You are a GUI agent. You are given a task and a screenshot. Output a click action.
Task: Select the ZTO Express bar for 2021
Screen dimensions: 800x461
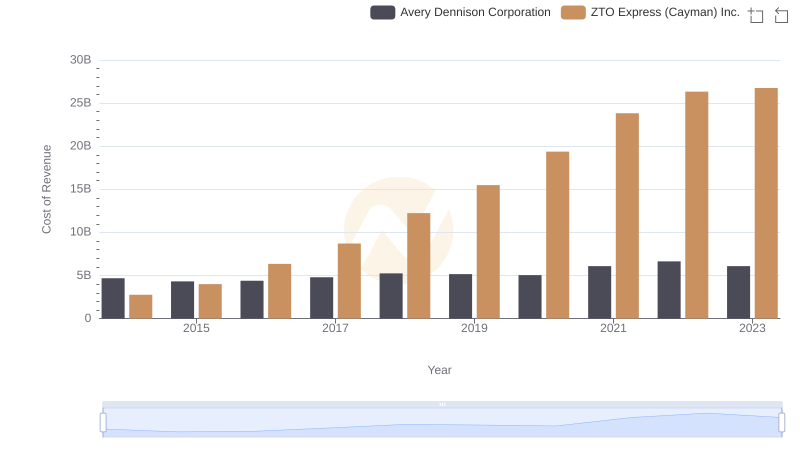(628, 216)
